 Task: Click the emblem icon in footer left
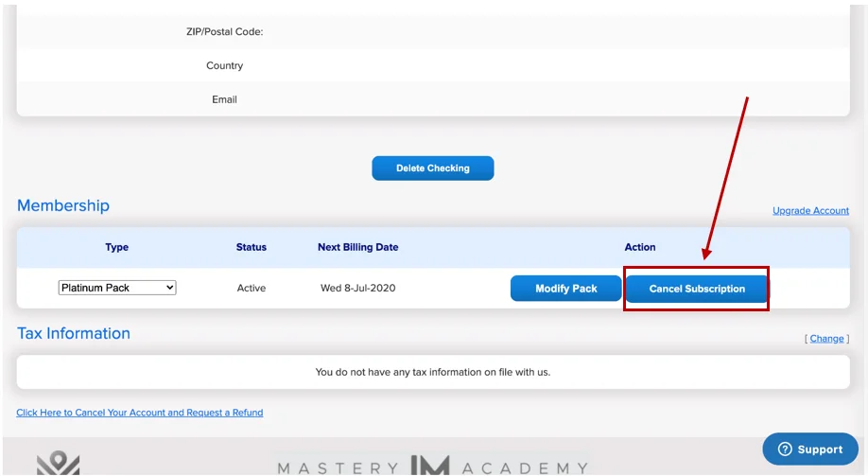click(x=58, y=465)
